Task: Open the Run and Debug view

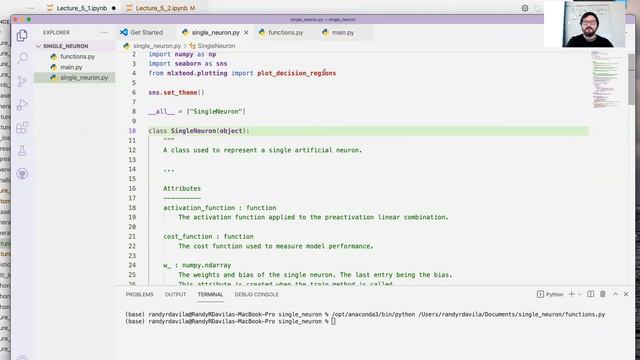Action: (x=22, y=104)
